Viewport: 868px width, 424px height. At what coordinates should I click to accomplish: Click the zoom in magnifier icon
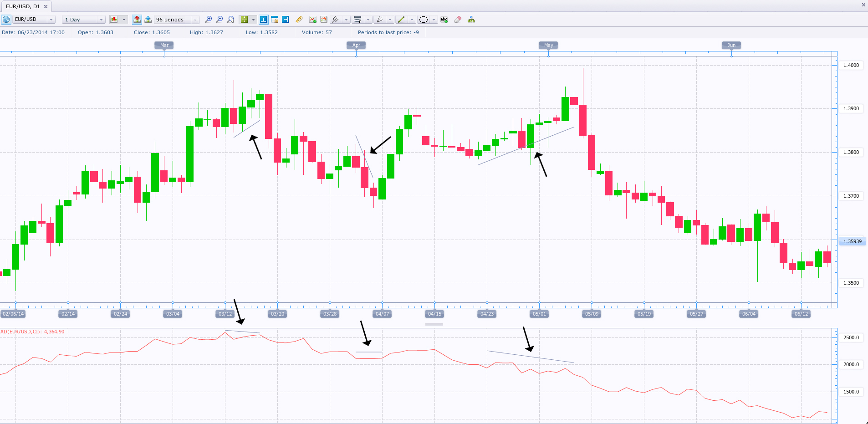pyautogui.click(x=208, y=20)
